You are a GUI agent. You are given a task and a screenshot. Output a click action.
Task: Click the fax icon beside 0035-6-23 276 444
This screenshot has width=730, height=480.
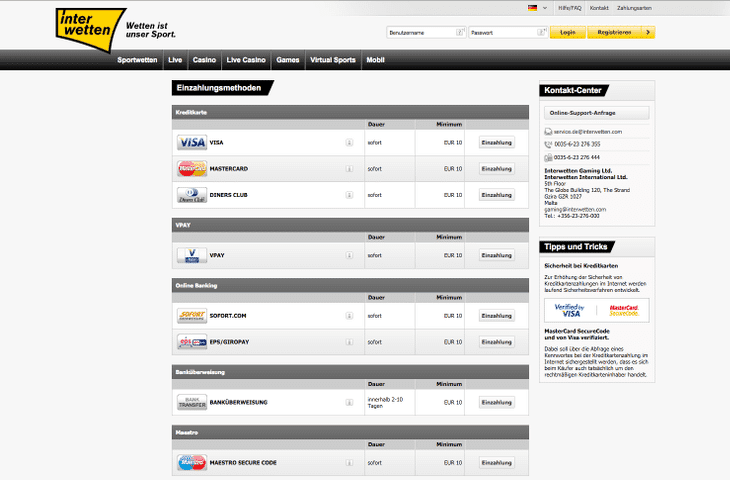click(548, 157)
